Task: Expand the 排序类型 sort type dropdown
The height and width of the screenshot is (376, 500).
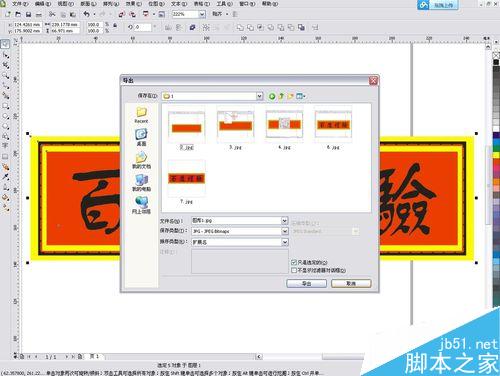Action: click(285, 242)
